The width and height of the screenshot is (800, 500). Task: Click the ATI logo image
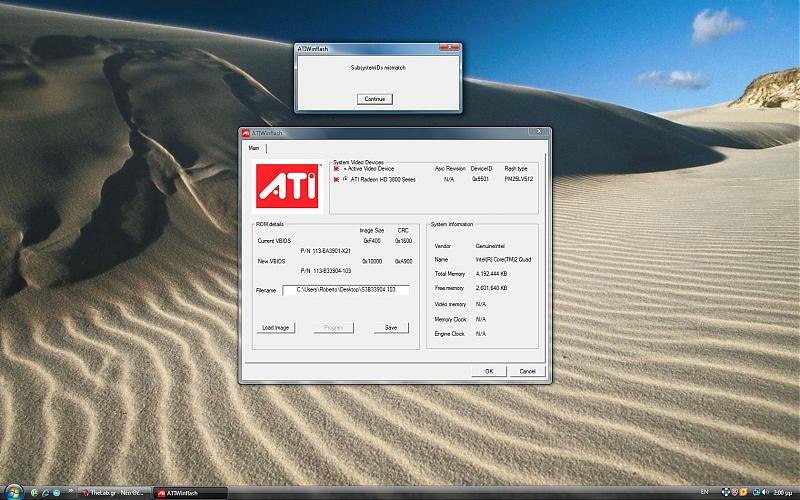[x=287, y=186]
